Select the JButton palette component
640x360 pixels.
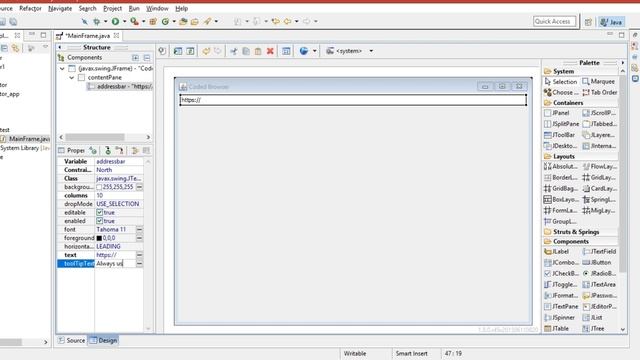[597, 262]
